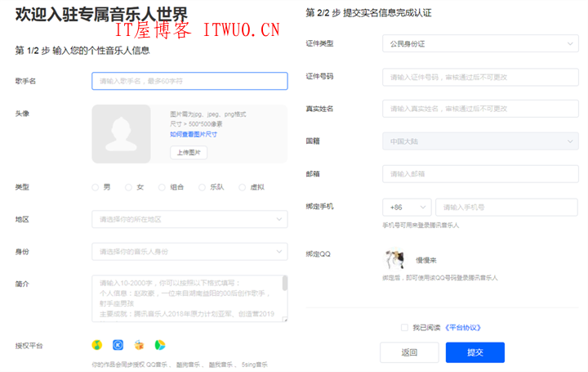Click the 邮箱 input field

point(480,174)
